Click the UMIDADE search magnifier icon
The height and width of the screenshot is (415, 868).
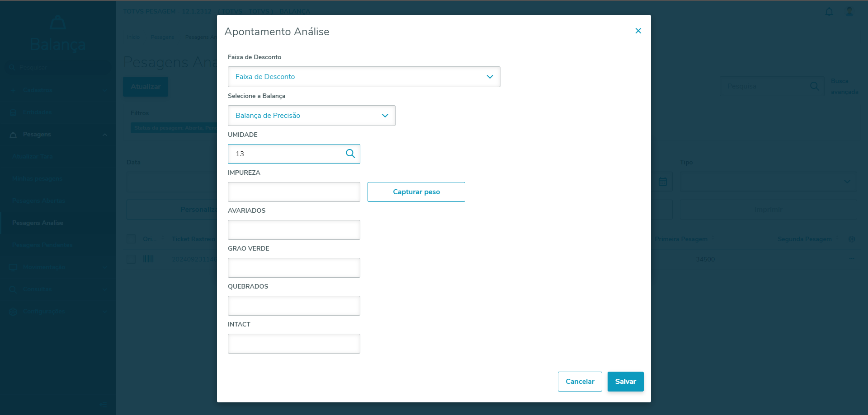(x=350, y=154)
